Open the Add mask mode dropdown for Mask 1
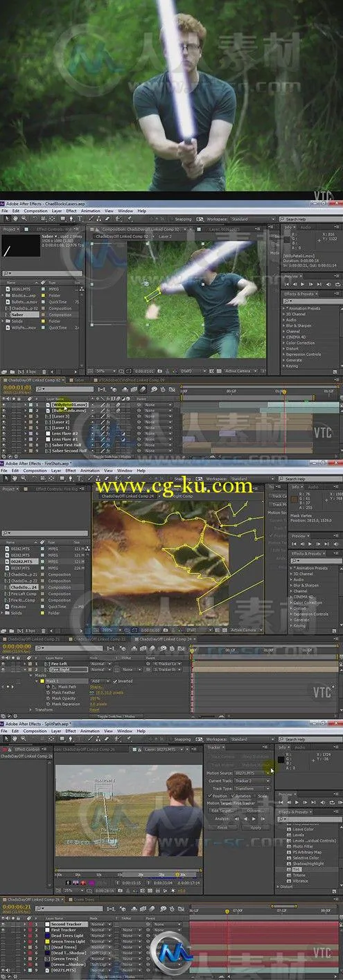343x980 pixels. (99, 681)
